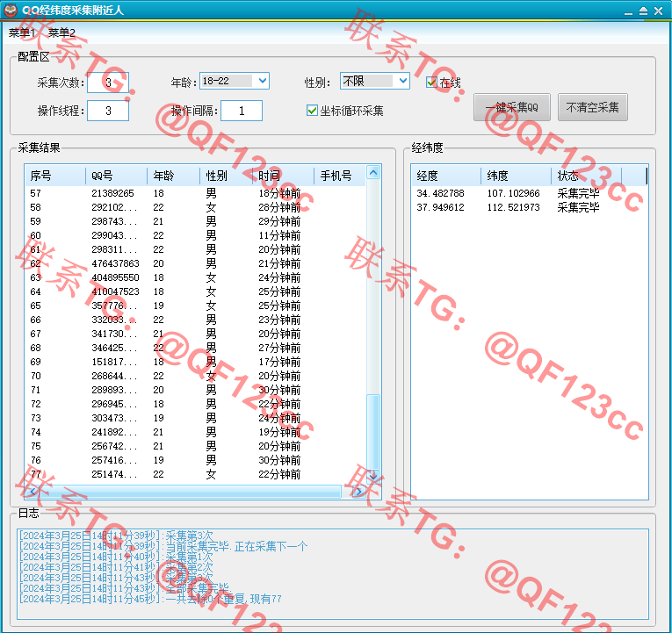Select result row number 66
The width and height of the screenshot is (672, 633).
coord(195,320)
